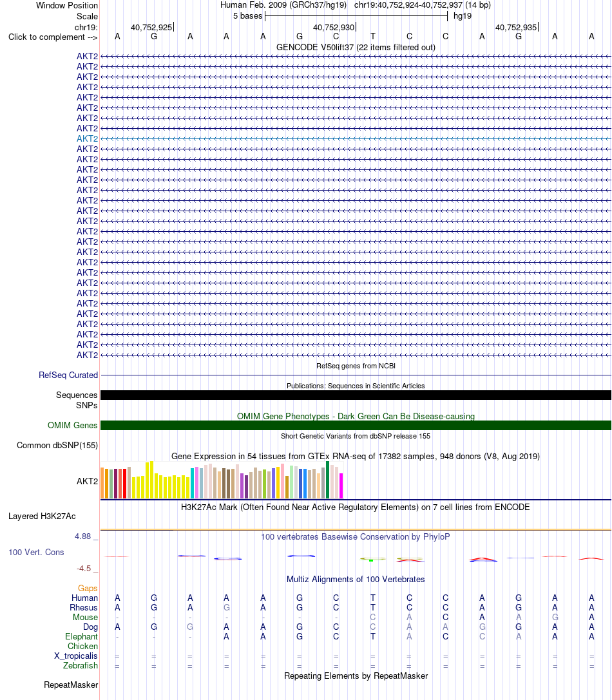Click the 5 bases scale bar
The image size is (612, 700).
(x=356, y=16)
